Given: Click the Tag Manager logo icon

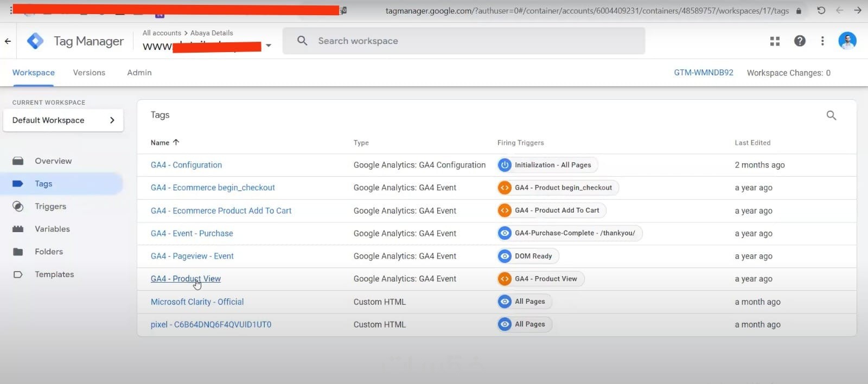Looking at the screenshot, I should coord(35,41).
